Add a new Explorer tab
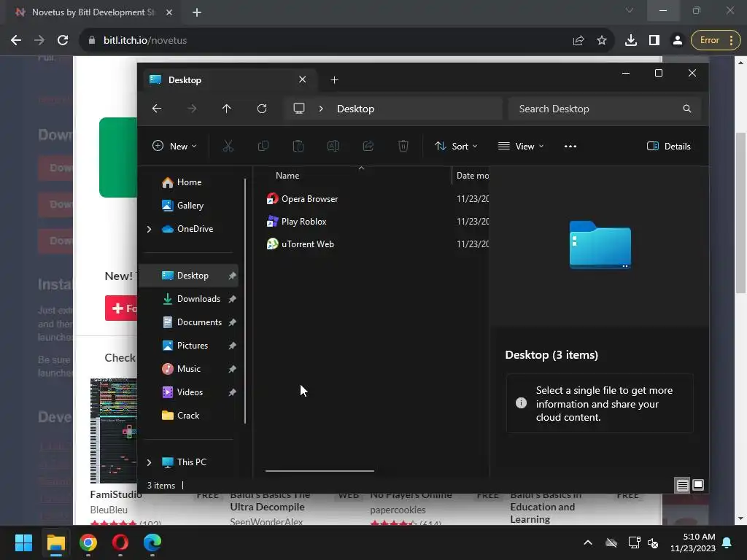The height and width of the screenshot is (560, 747). [334, 80]
